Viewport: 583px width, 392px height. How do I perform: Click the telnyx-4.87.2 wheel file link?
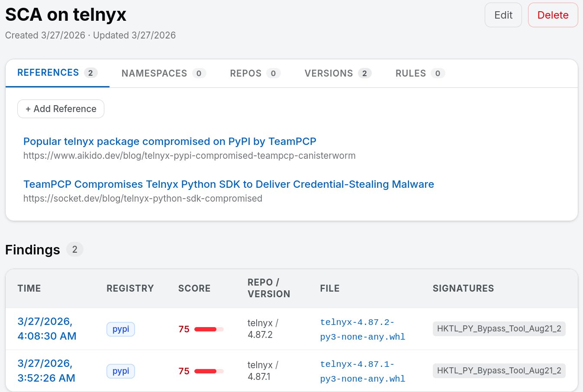click(362, 329)
